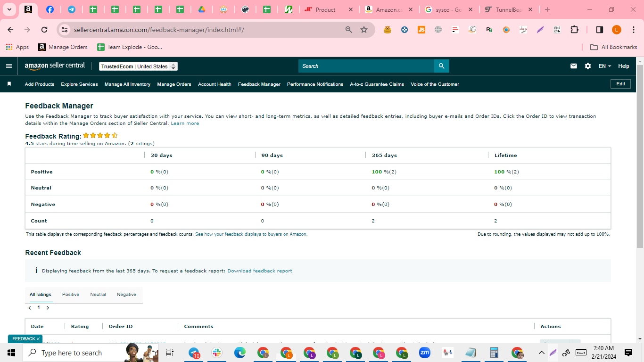Open Slack from the taskbar
Viewport: 644px width, 362px height.
pos(217,353)
